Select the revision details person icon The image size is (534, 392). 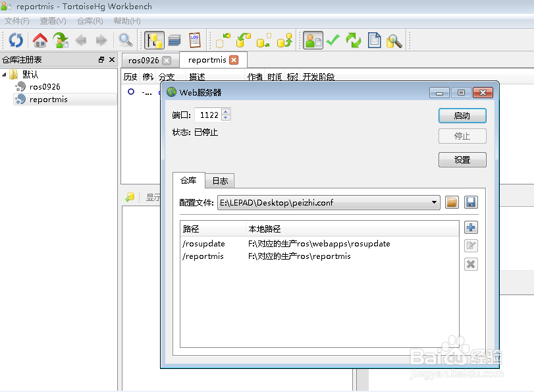(x=313, y=40)
